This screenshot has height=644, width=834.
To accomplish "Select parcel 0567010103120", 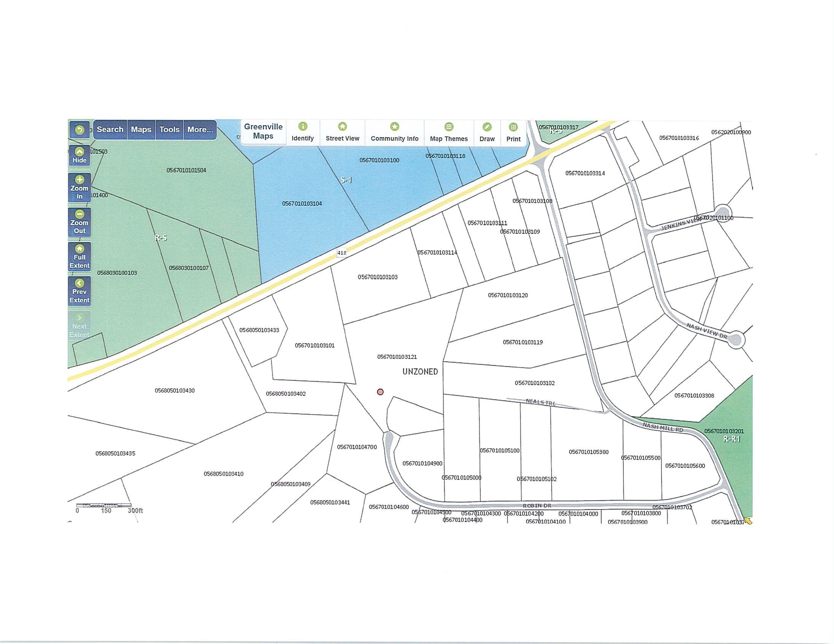I will pyautogui.click(x=508, y=295).
